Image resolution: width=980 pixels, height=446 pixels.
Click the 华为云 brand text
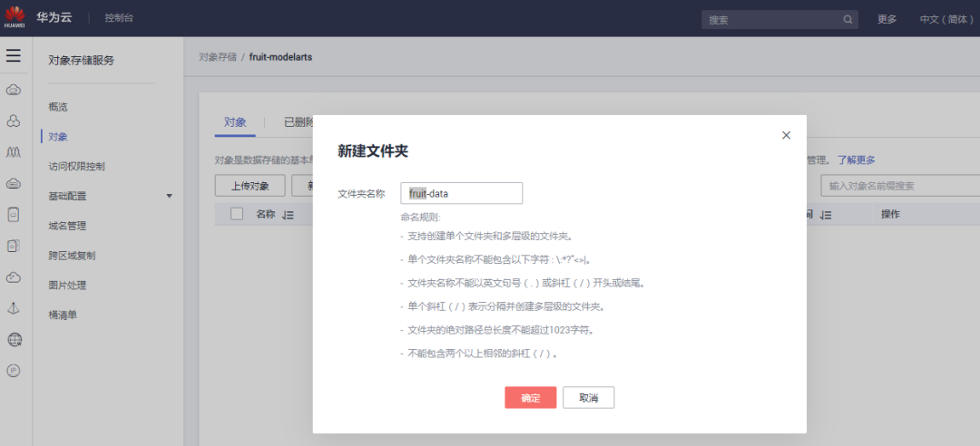54,17
